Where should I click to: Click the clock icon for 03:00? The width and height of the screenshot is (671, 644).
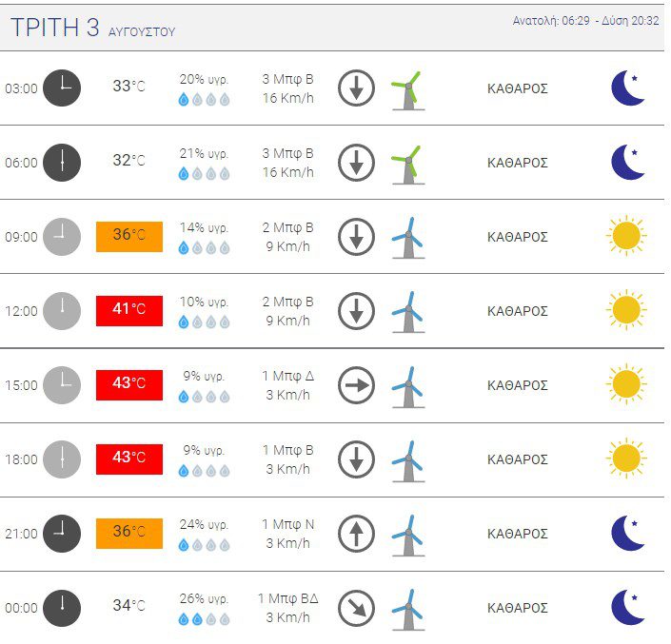coord(62,88)
